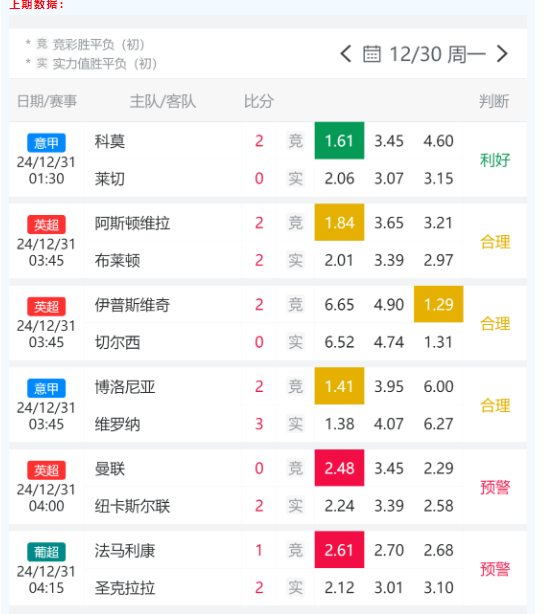Click the 判断 column header
The height and width of the screenshot is (614, 547).
pyautogui.click(x=494, y=101)
